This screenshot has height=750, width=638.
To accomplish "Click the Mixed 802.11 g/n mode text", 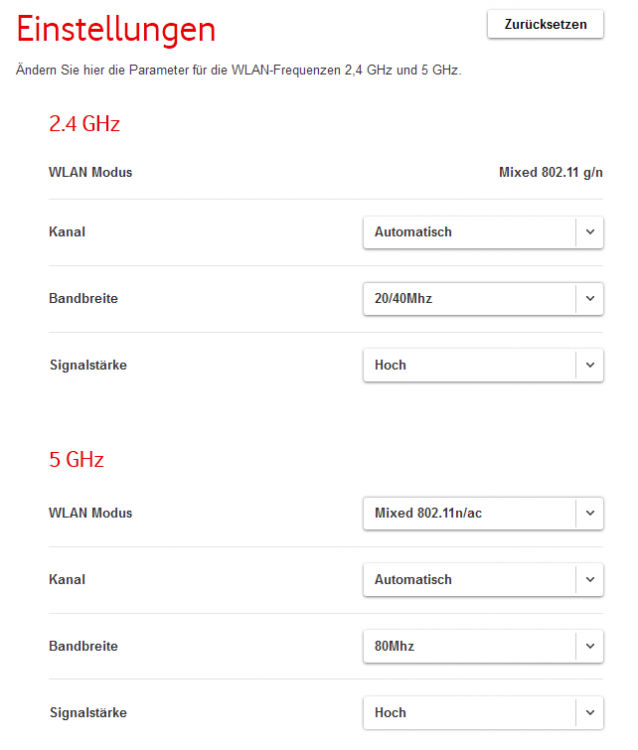I will tap(551, 172).
